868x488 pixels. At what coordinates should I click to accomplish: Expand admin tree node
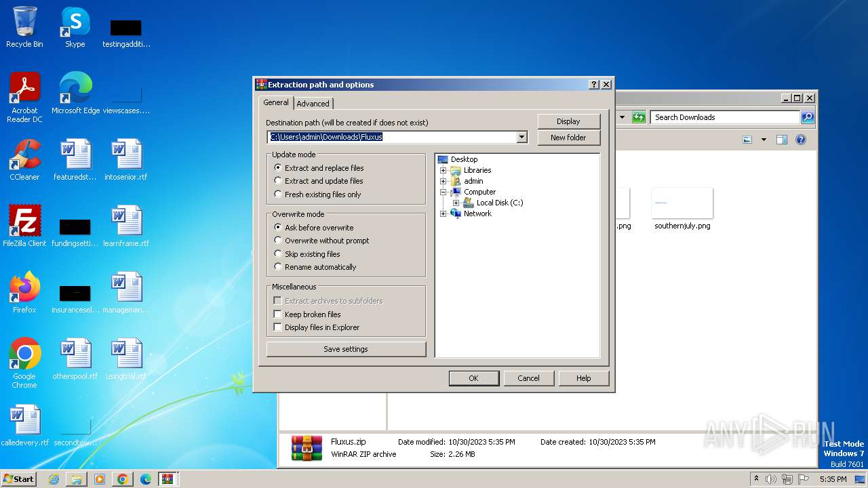pyautogui.click(x=443, y=181)
